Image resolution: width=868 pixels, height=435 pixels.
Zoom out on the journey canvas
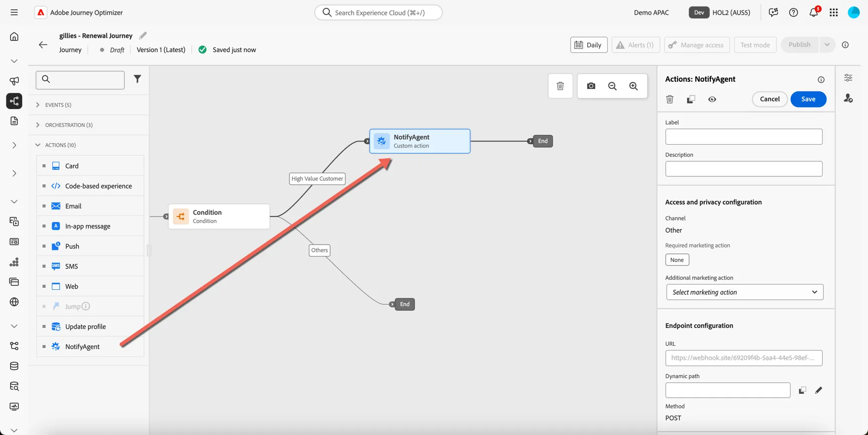click(x=612, y=86)
